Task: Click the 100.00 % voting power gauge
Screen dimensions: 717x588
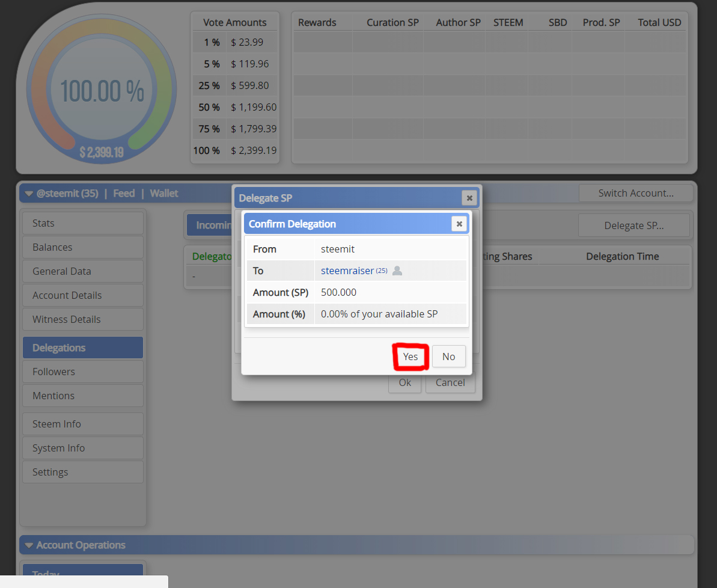Action: pyautogui.click(x=102, y=89)
